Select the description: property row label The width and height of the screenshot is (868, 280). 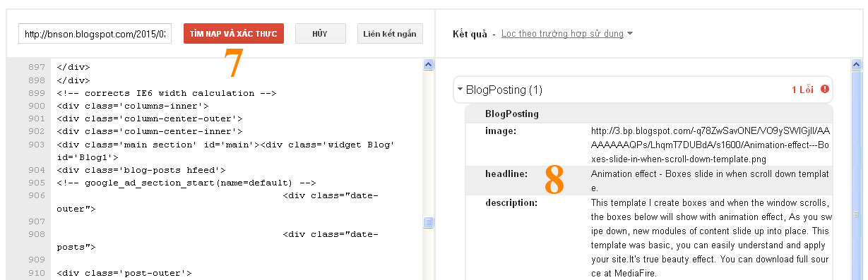pyautogui.click(x=511, y=202)
